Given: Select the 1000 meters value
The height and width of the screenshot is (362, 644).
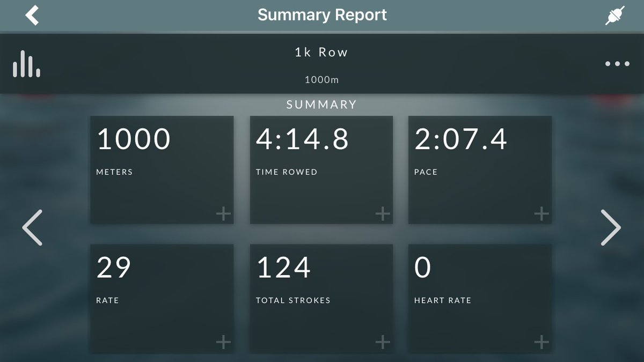Looking at the screenshot, I should [134, 139].
